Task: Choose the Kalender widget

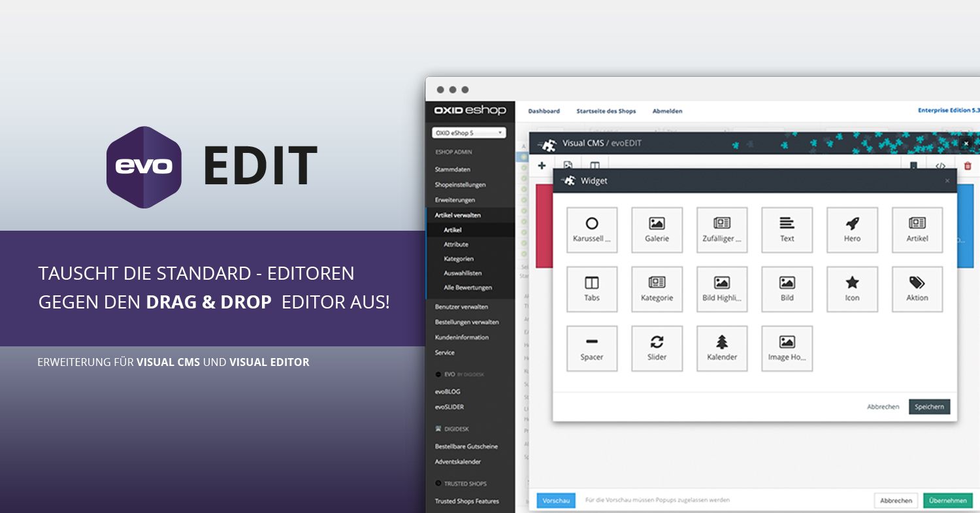Action: click(x=722, y=348)
